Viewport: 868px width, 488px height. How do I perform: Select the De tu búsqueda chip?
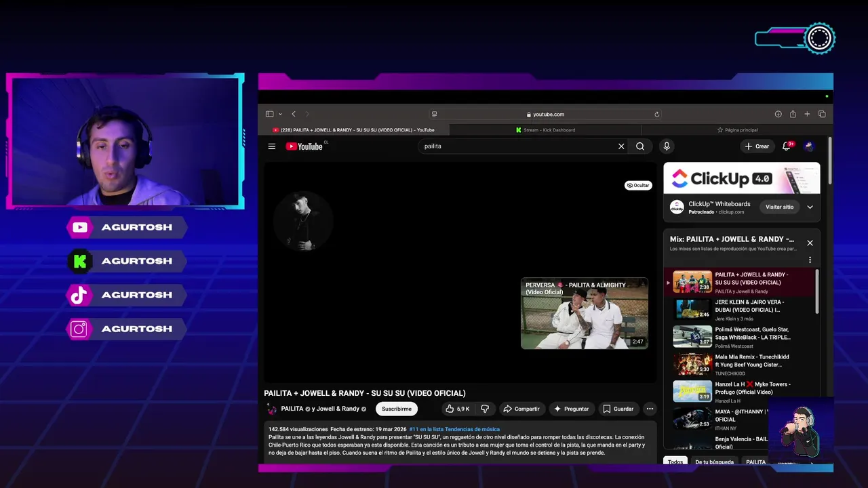pos(714,462)
